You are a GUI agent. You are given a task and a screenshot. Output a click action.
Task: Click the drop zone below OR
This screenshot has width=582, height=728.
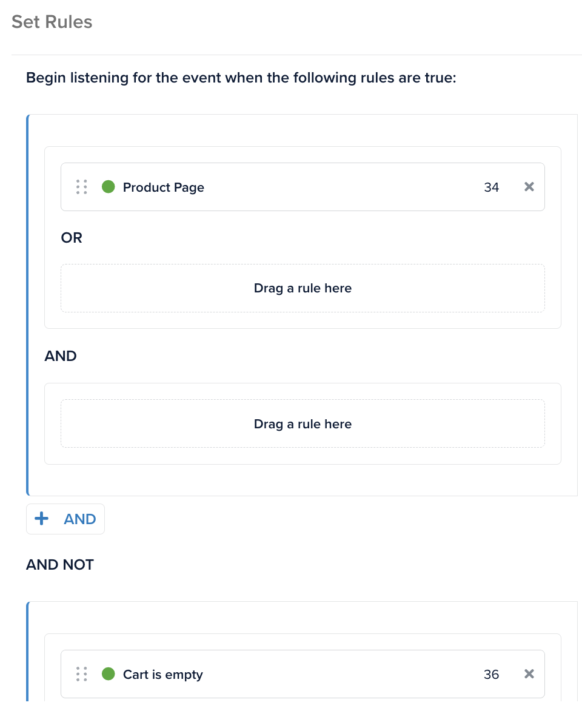point(303,288)
